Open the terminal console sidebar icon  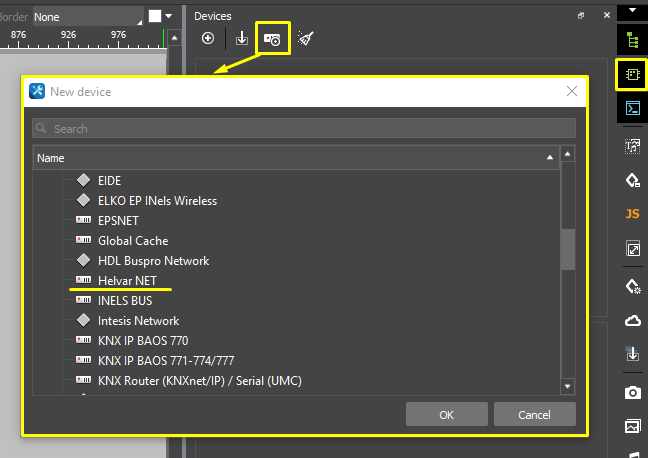pyautogui.click(x=632, y=108)
